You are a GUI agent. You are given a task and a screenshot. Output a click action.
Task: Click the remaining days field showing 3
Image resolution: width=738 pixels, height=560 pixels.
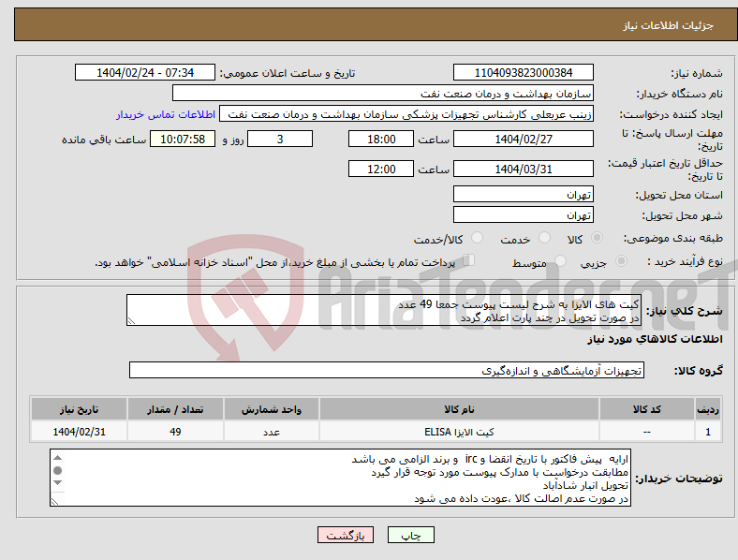[280, 139]
